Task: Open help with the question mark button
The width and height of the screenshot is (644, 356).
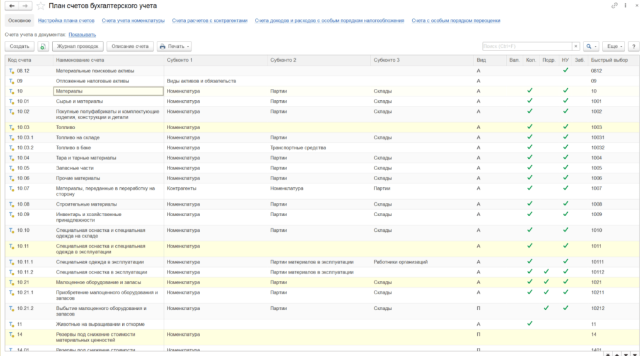Action: [633, 47]
